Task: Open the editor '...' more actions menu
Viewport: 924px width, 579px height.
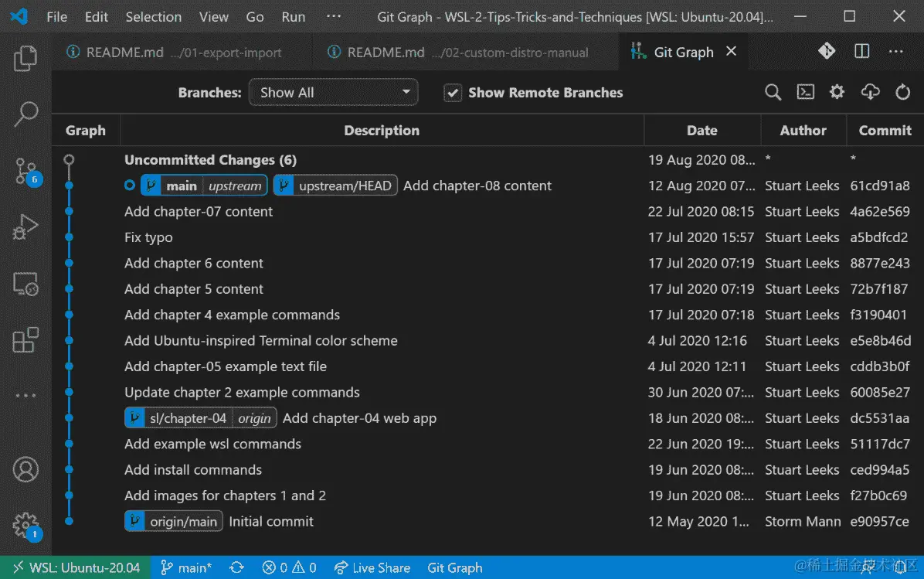Action: point(895,51)
